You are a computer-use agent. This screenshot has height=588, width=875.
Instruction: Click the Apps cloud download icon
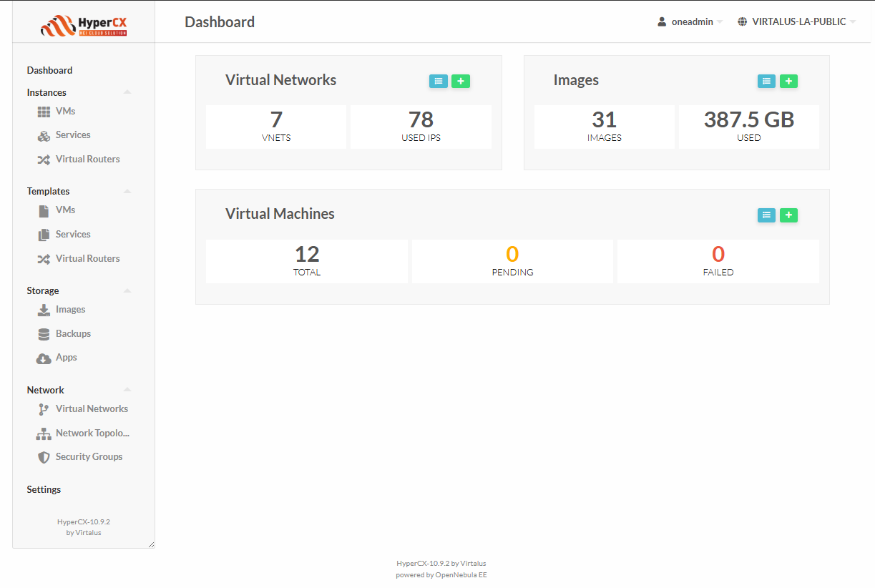(44, 358)
